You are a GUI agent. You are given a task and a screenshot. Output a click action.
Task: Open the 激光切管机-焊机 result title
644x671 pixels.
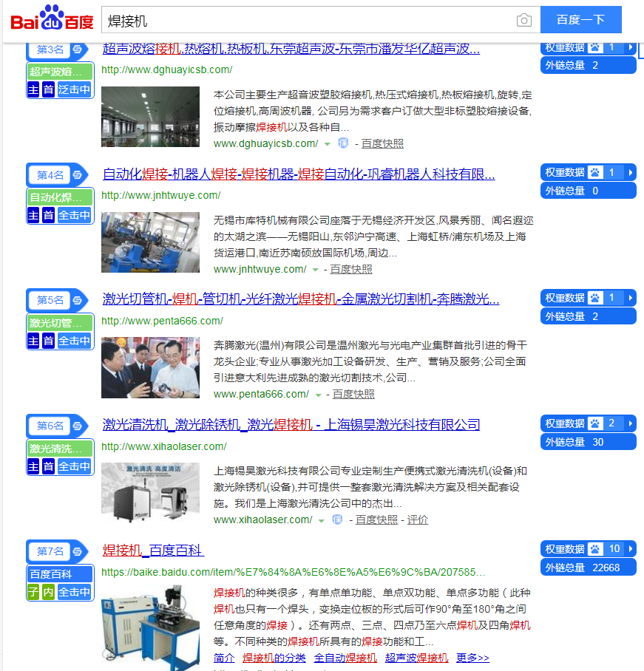(x=301, y=299)
